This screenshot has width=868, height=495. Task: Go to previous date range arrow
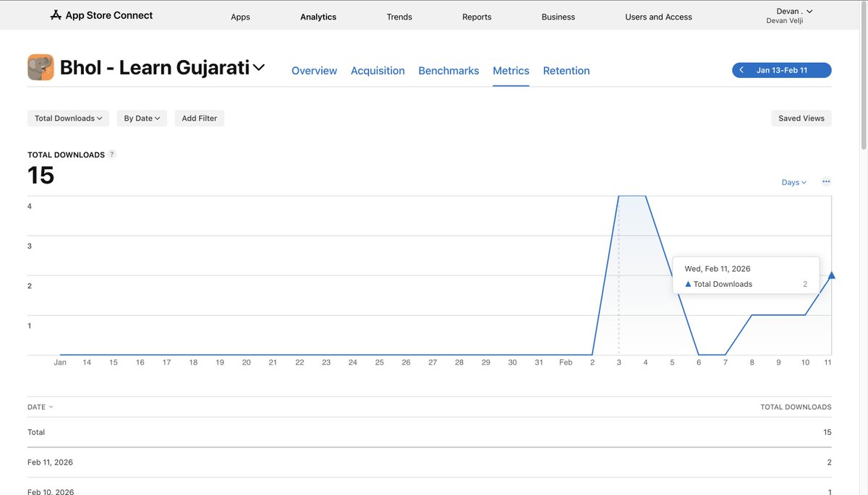click(741, 70)
